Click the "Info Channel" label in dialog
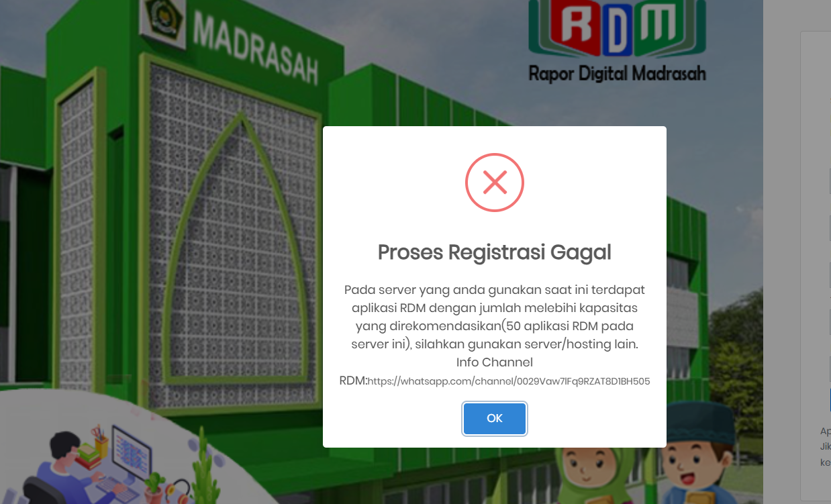The image size is (831, 504). (495, 362)
